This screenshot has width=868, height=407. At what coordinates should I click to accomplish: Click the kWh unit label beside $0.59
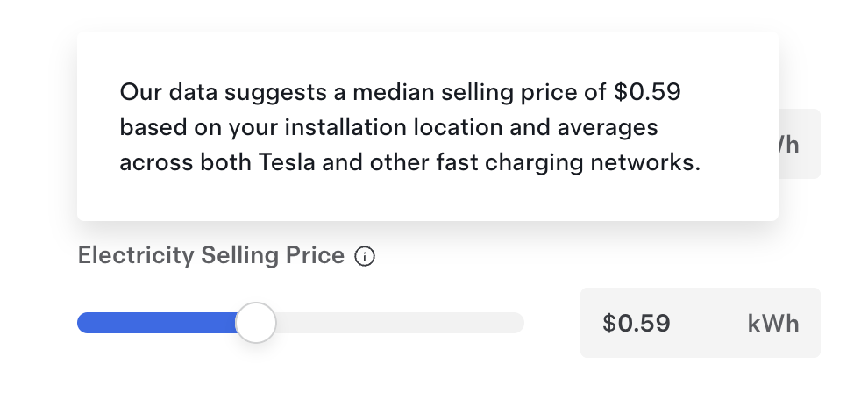(x=773, y=323)
